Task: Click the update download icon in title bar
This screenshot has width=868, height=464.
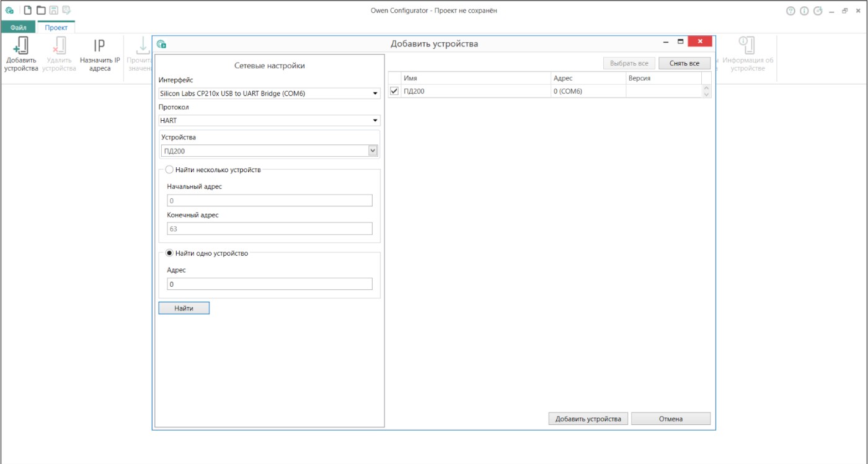Action: pos(818,11)
